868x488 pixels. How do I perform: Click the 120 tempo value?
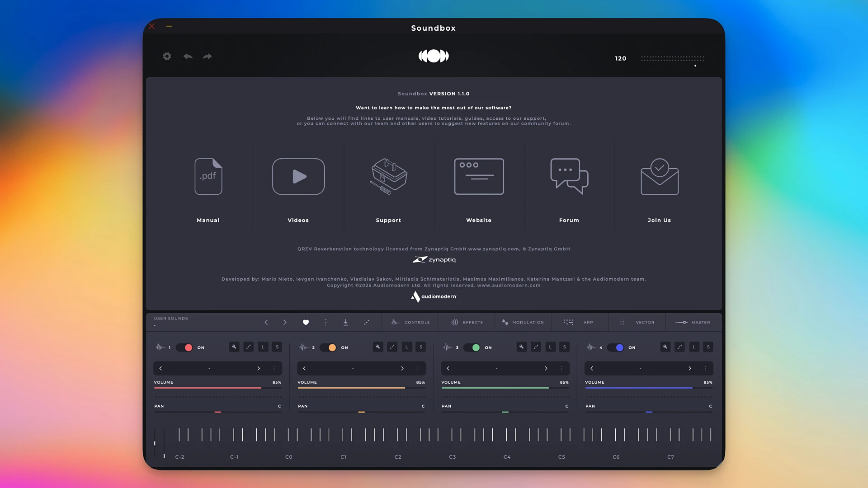point(620,58)
